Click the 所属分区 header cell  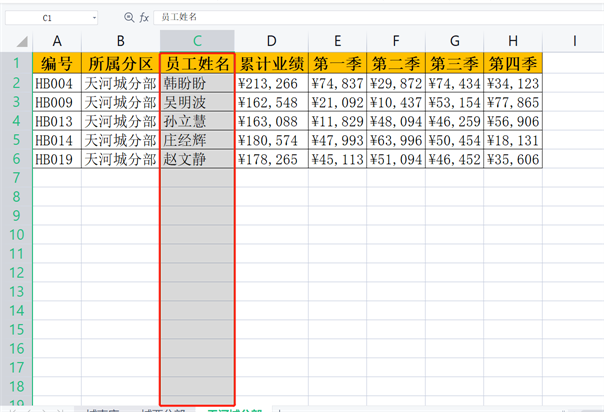pyautogui.click(x=120, y=64)
